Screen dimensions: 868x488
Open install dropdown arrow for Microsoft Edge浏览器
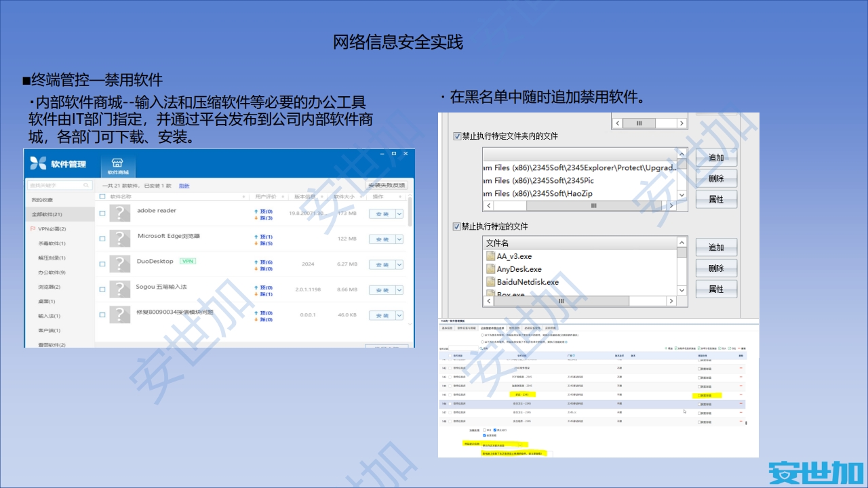[x=399, y=239]
